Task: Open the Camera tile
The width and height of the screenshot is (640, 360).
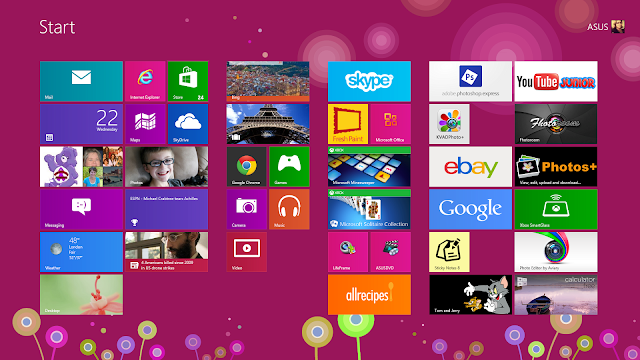Action: 247,209
